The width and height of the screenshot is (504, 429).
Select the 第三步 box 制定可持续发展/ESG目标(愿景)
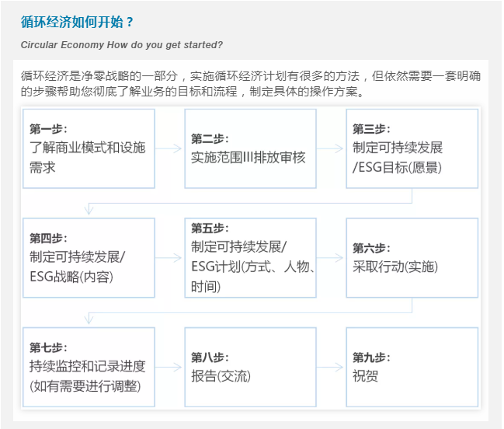tap(412, 148)
